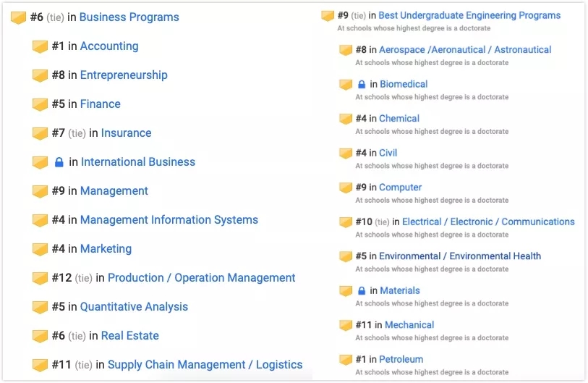Click the blue lock icon before Biomedical
The width and height of the screenshot is (588, 383).
coord(362,85)
